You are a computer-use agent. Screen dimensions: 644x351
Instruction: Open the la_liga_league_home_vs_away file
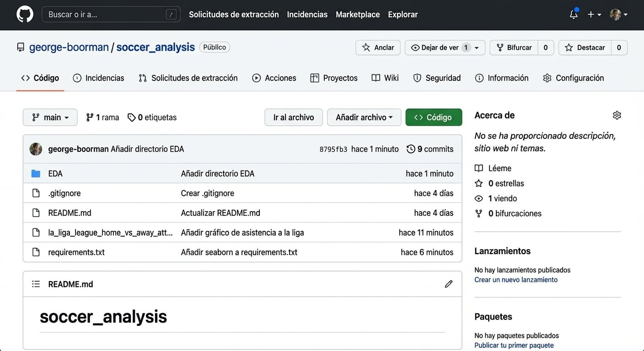tap(110, 233)
